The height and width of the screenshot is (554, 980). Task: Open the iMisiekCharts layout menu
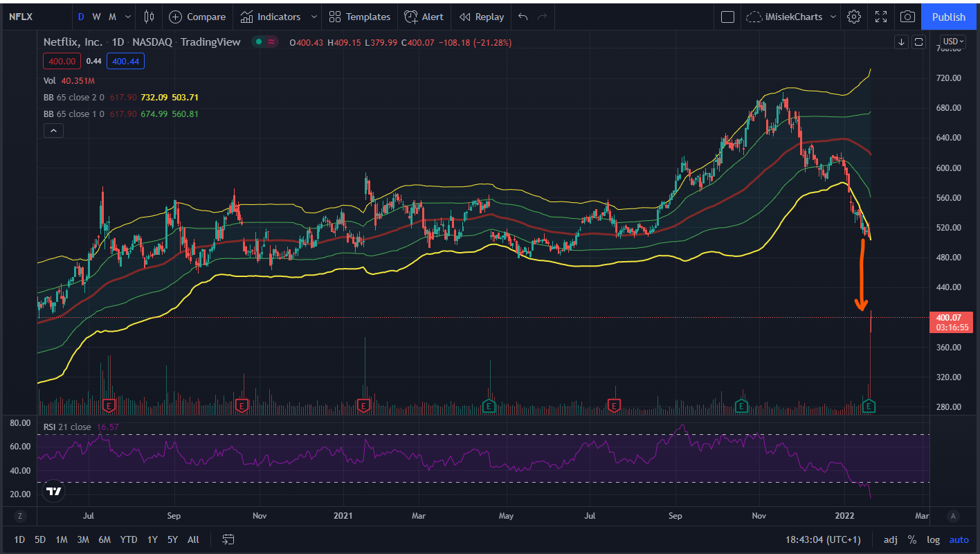(x=792, y=17)
